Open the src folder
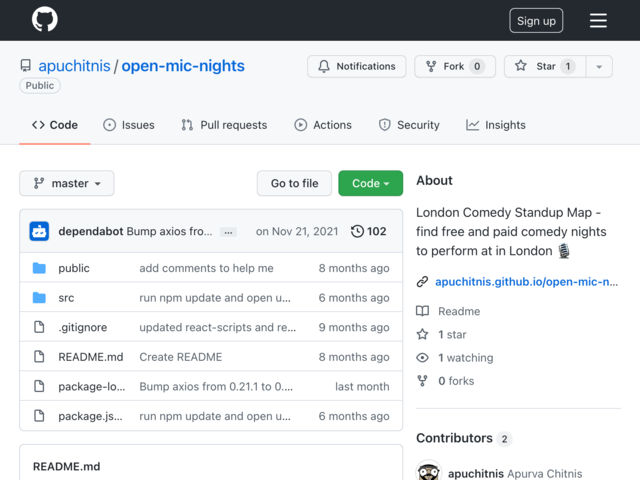The height and width of the screenshot is (480, 640). 66,298
